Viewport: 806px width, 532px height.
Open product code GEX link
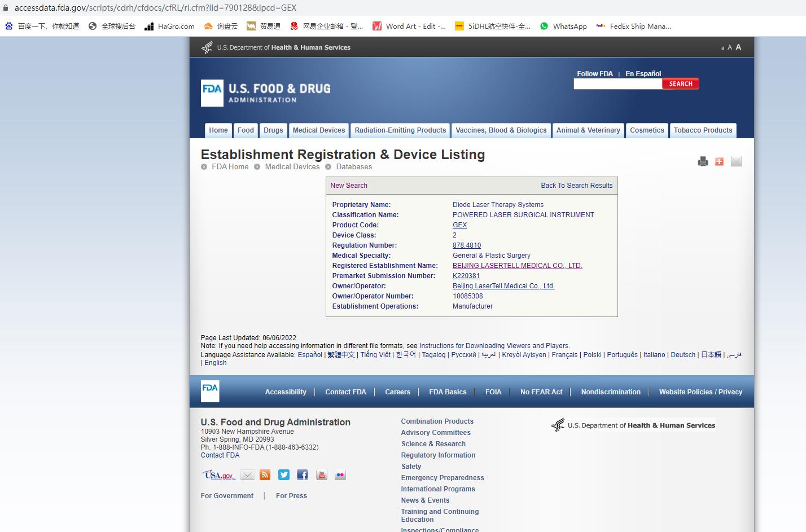pos(460,225)
